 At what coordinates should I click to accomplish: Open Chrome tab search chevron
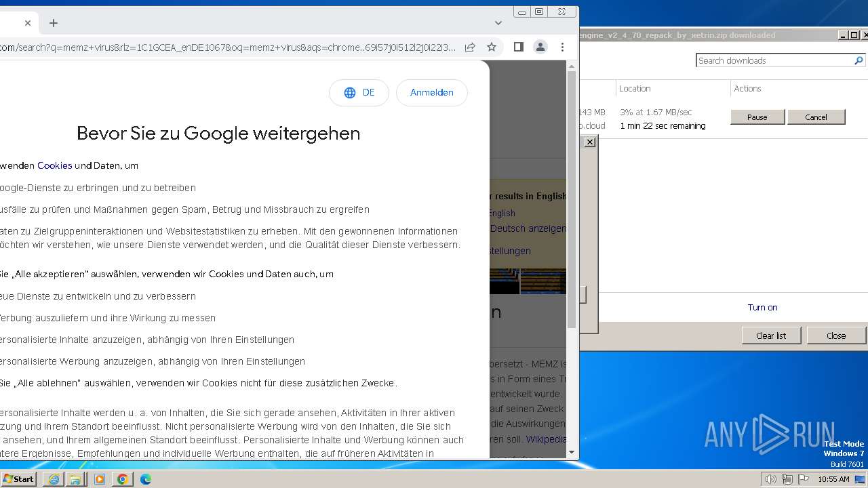[498, 23]
